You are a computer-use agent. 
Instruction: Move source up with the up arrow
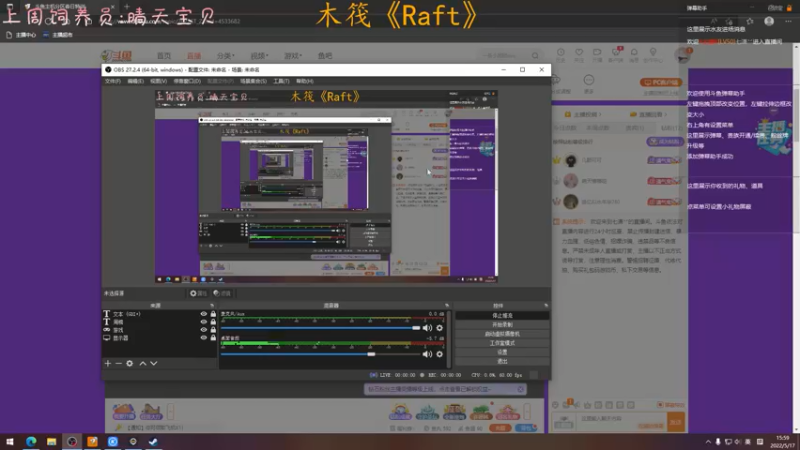143,363
